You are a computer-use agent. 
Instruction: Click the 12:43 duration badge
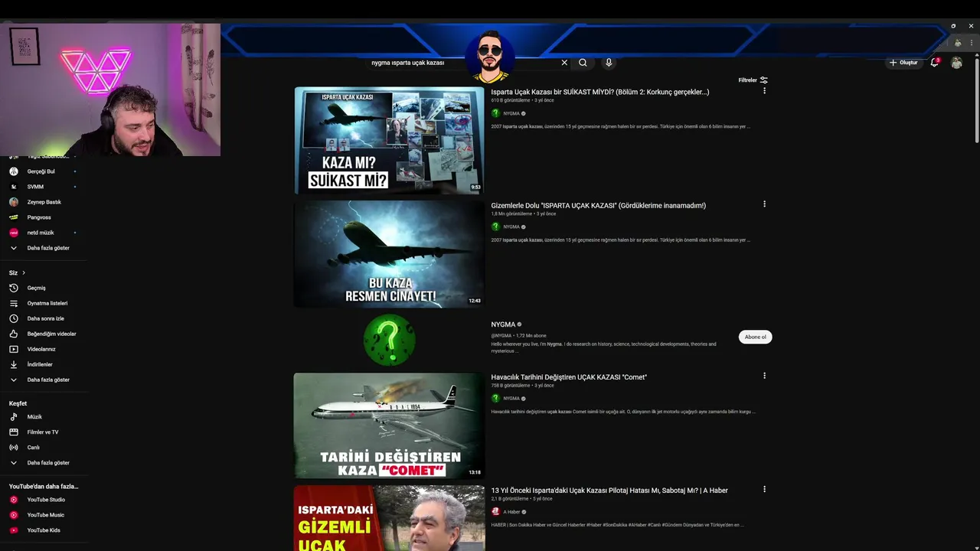(475, 301)
